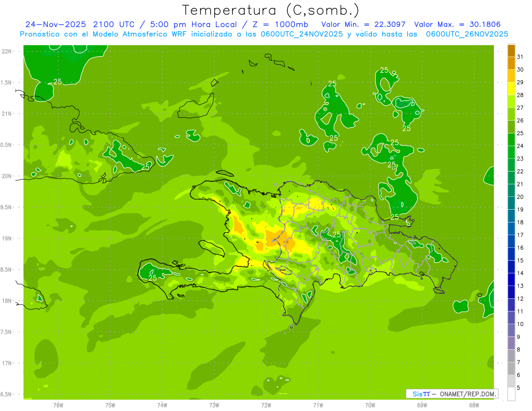Image resolution: width=532 pixels, height=411 pixels.
Task: Click the title 'Temperatura (C,somb.)'
Action: [271, 10]
